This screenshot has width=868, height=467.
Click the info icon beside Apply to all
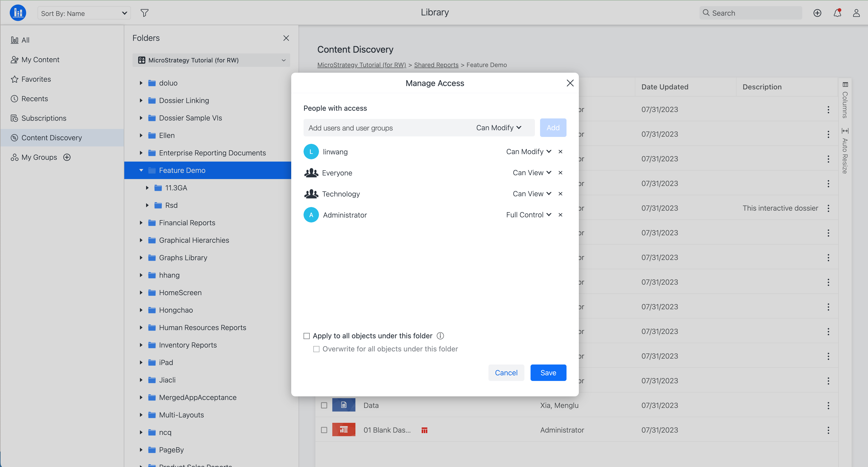tap(440, 336)
